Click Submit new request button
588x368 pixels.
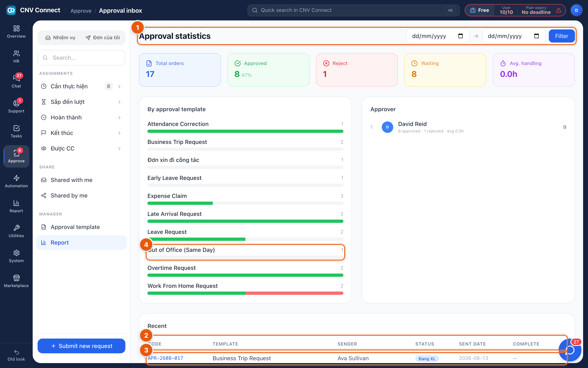point(81,346)
